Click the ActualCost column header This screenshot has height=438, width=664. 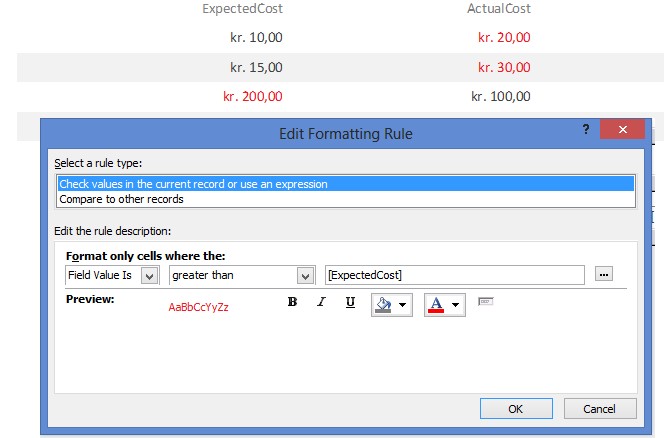tap(498, 9)
